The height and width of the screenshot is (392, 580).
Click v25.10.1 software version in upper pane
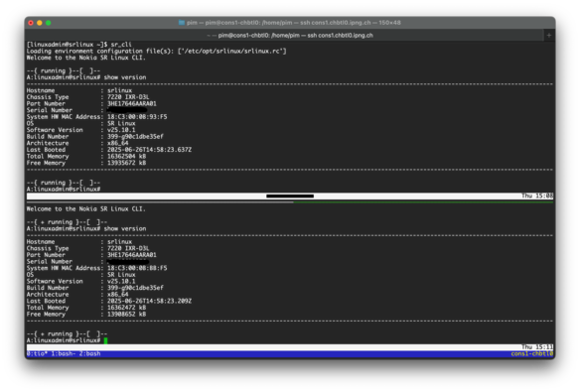click(121, 130)
